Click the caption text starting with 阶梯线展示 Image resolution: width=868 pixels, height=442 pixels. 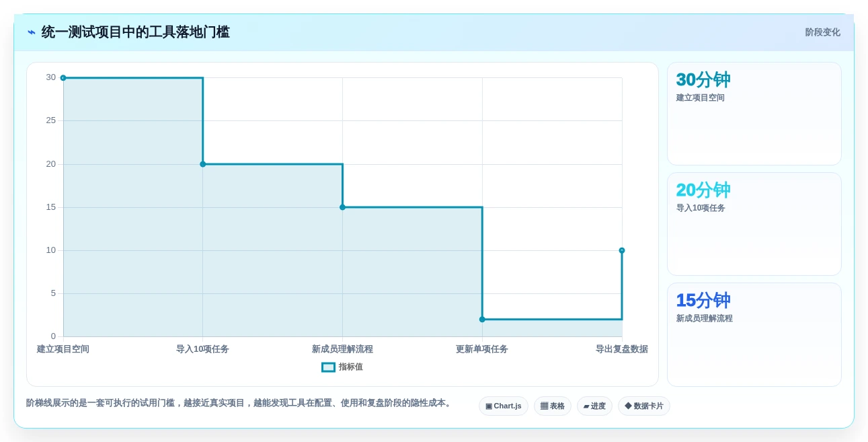(x=240, y=403)
